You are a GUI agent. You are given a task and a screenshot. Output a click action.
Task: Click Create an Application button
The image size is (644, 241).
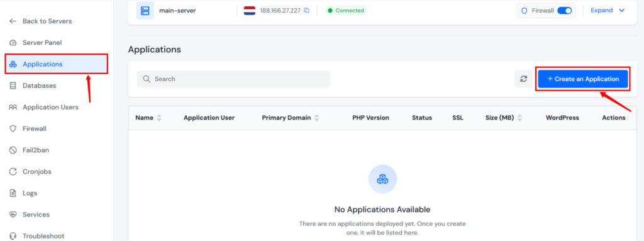tap(583, 79)
